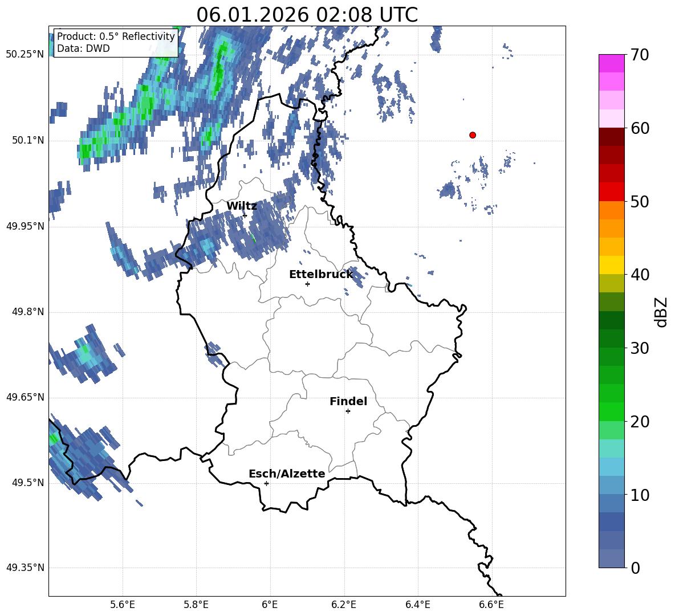
Task: Click the colorbar tick label 20
Action: coord(640,422)
